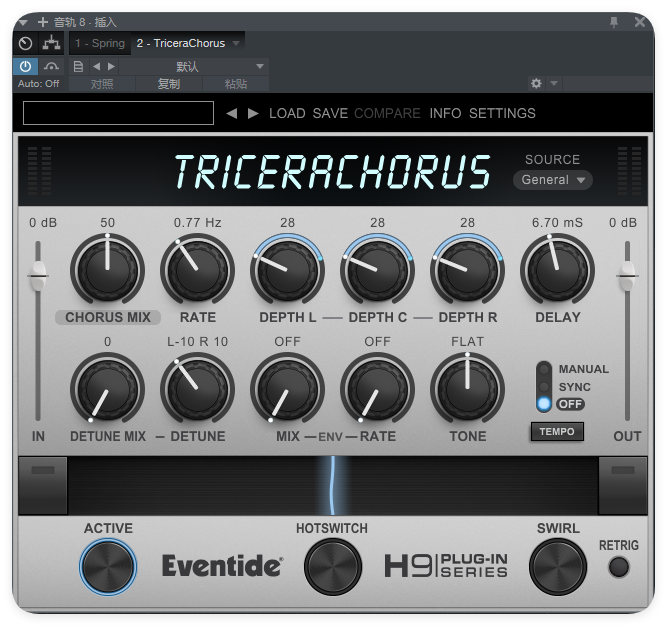Click the left ribbon end button

click(x=43, y=485)
